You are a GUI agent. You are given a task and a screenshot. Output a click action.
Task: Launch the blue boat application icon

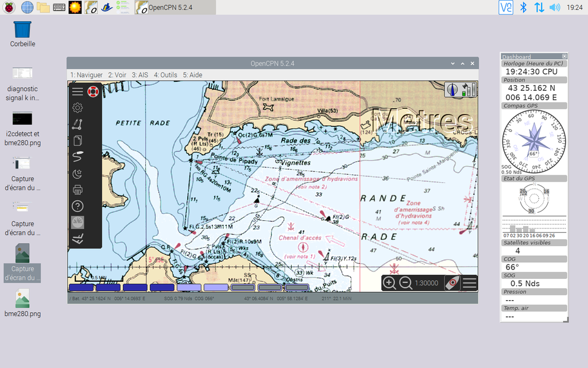click(x=107, y=7)
